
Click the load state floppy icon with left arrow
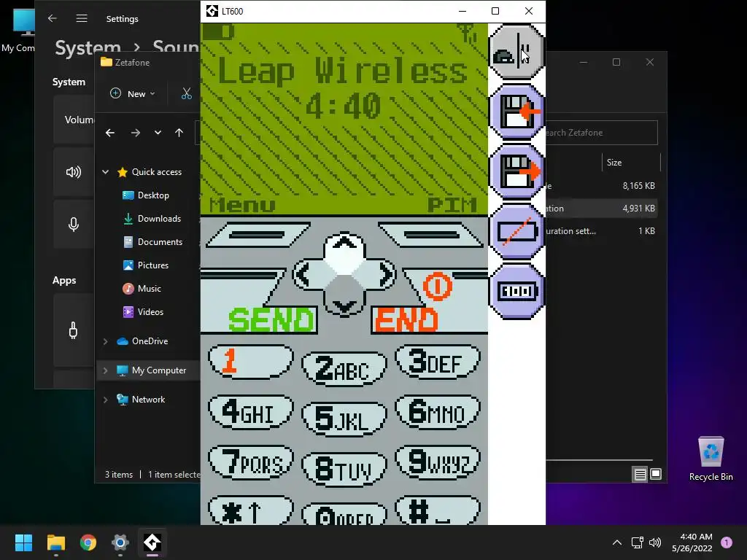[x=516, y=112]
